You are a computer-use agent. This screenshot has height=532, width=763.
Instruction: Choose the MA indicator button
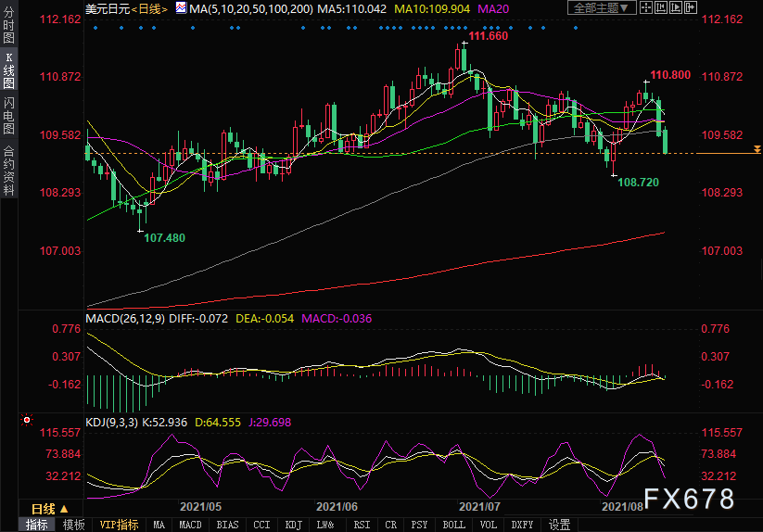coord(159,525)
